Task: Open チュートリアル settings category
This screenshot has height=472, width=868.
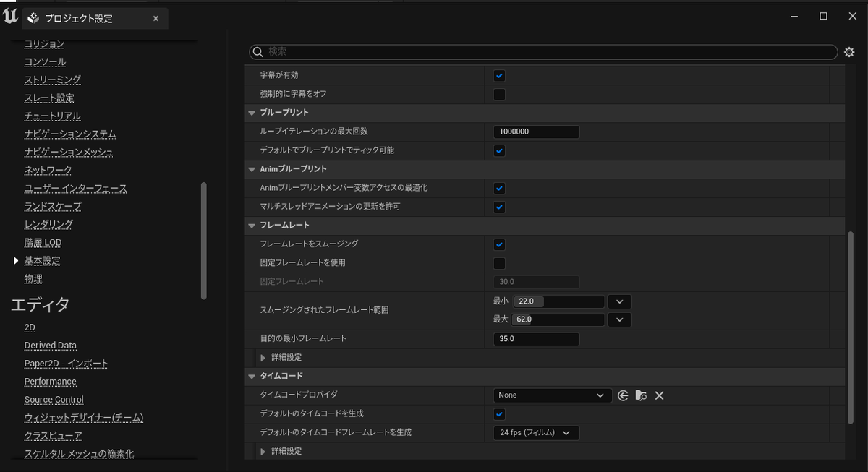Action: (52, 116)
